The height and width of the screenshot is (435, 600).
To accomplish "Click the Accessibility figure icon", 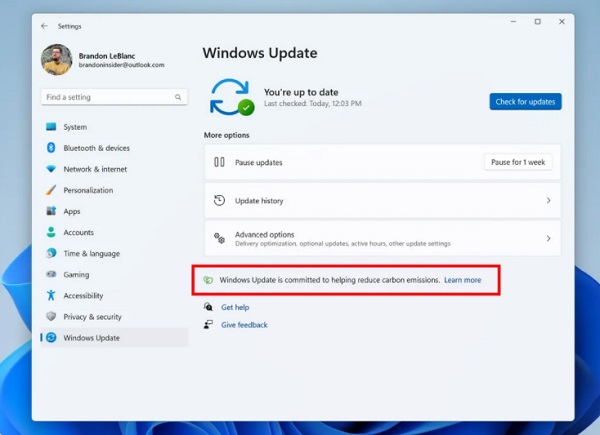I will coord(51,296).
